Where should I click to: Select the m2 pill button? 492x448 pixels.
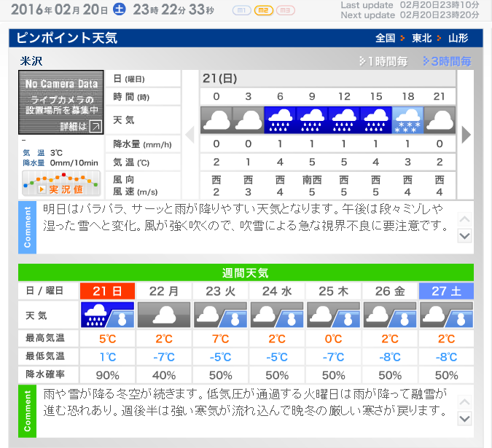(264, 10)
